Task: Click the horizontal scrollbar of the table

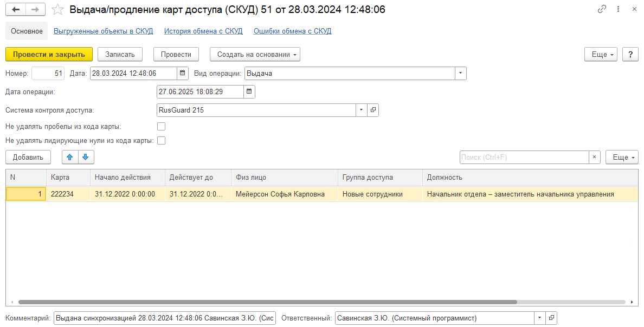Action: [x=267, y=302]
